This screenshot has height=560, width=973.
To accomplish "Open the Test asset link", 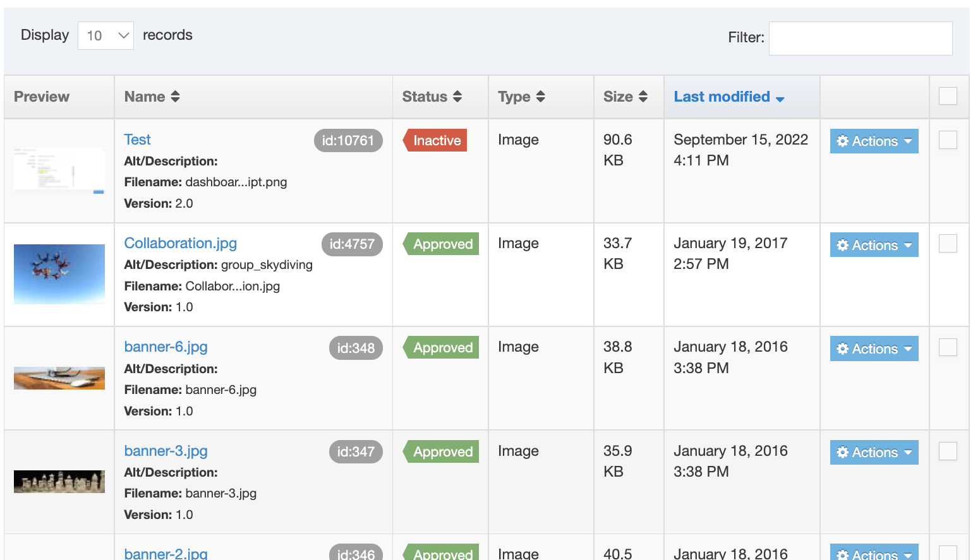I will pos(137,140).
